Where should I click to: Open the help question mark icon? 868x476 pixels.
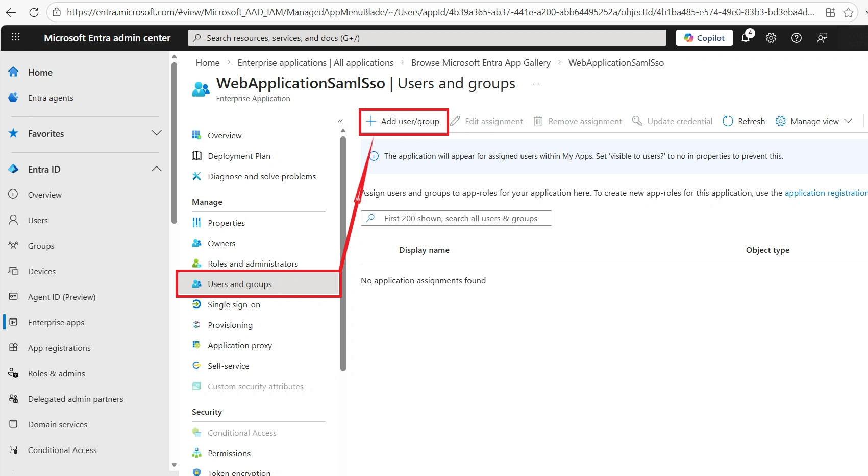click(x=797, y=37)
